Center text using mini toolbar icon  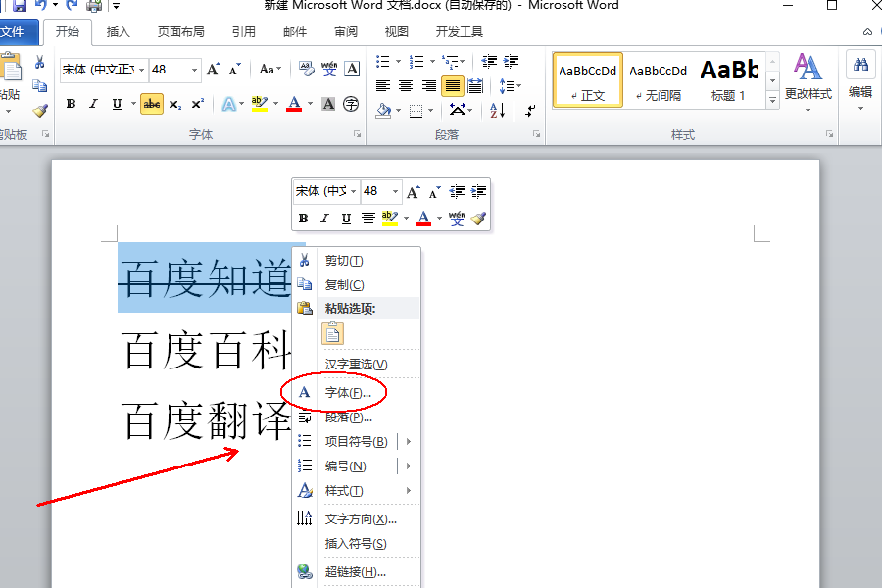367,219
